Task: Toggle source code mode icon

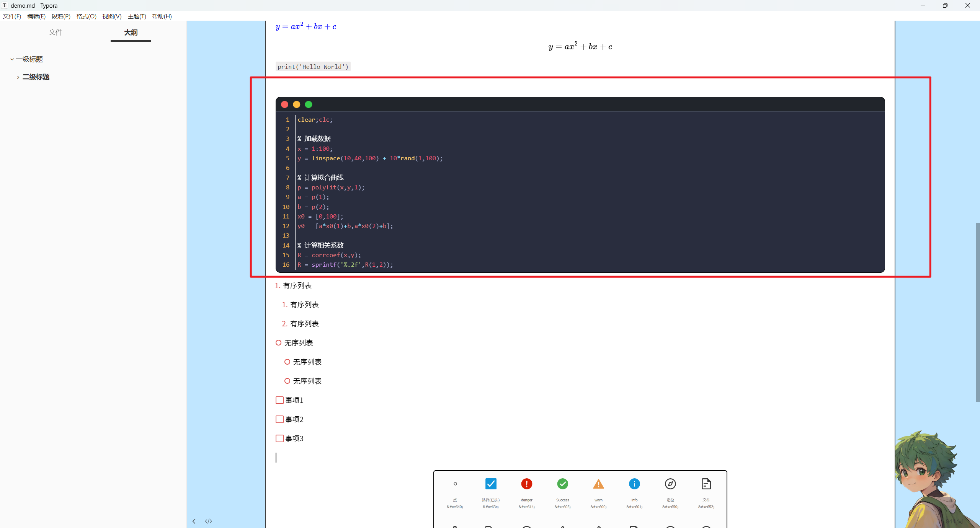Action: click(x=208, y=521)
